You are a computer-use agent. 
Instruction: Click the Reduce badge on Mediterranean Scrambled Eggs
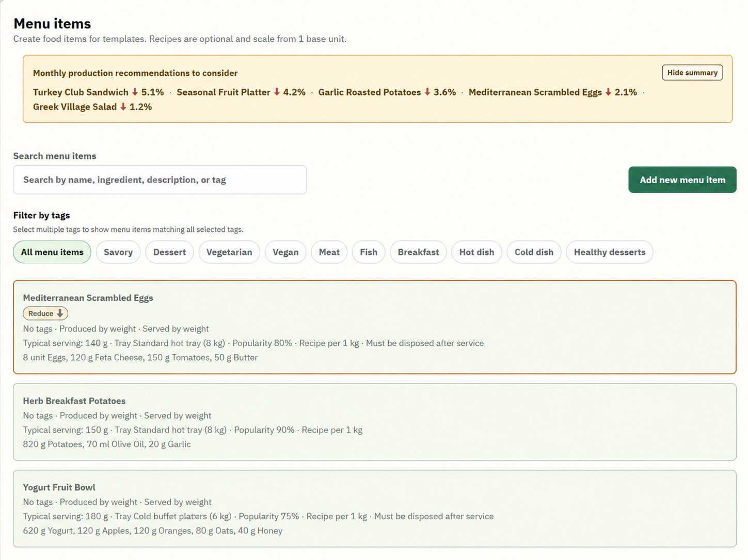pyautogui.click(x=45, y=313)
